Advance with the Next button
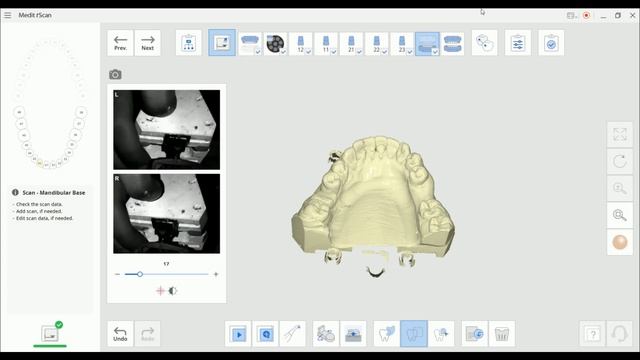 [147, 43]
